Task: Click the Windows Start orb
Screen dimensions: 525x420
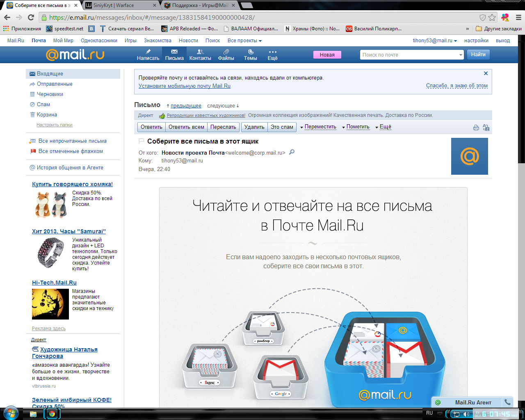Action: 11,413
